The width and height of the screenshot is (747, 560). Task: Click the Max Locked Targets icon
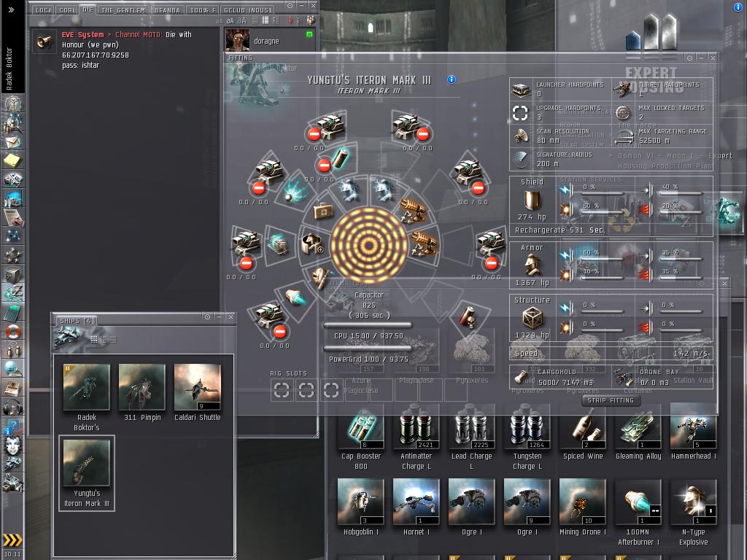622,113
